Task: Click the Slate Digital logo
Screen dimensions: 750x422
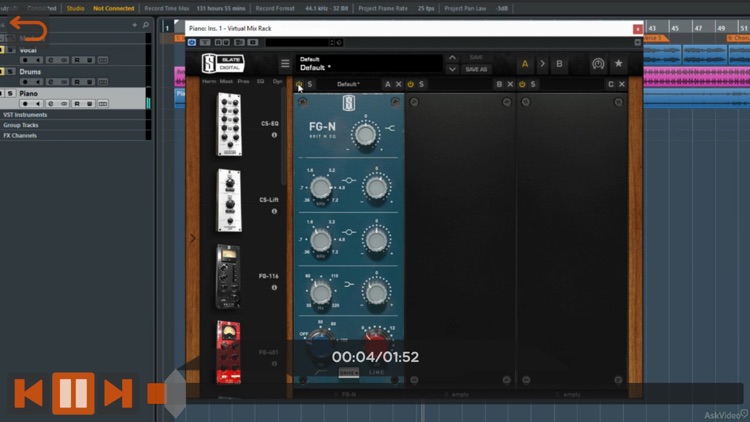Action: (223, 63)
